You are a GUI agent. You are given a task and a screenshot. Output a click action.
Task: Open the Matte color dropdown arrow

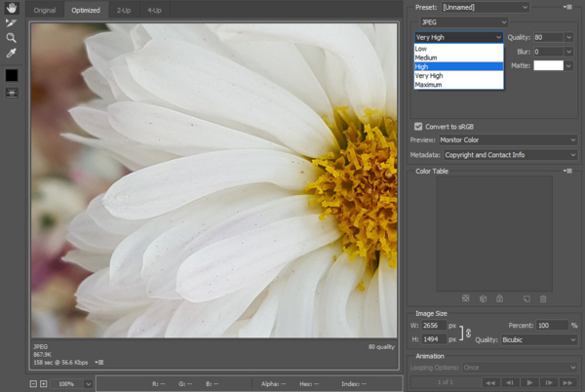[568, 66]
